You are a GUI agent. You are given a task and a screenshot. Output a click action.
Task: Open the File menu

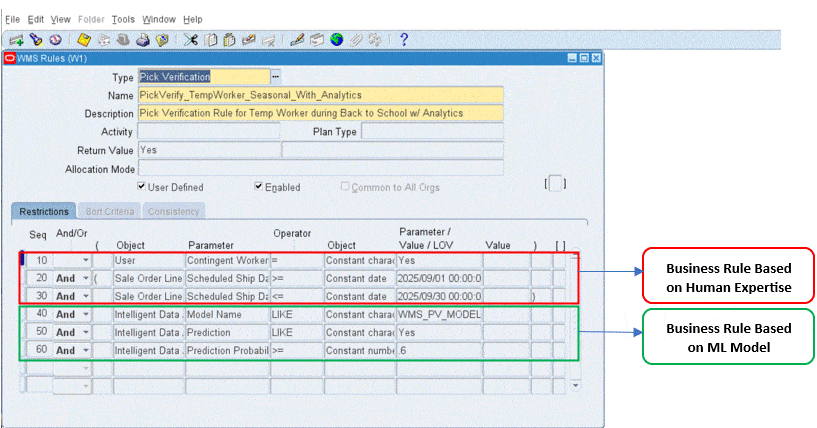(x=13, y=19)
